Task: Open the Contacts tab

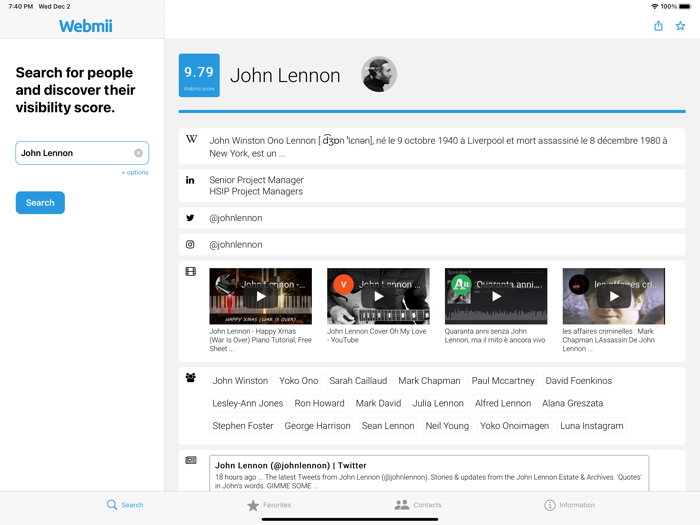Action: [x=418, y=505]
